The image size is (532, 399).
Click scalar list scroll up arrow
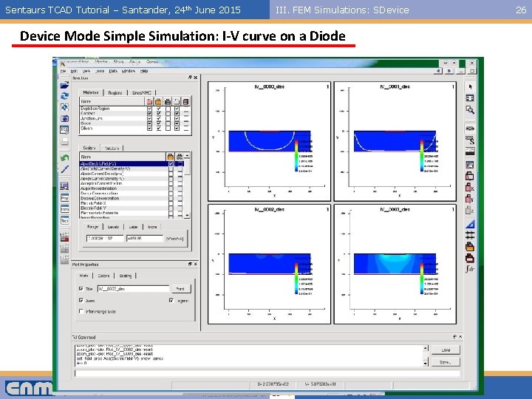pos(187,155)
